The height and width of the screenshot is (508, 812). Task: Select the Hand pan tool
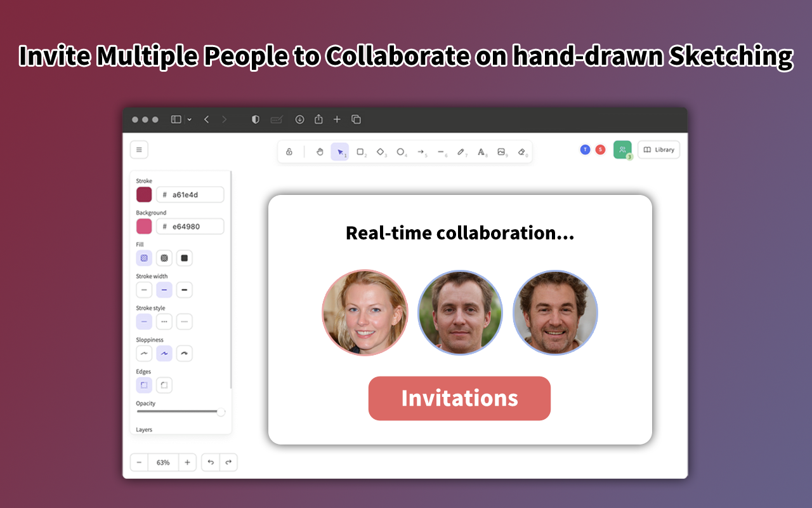pos(320,152)
